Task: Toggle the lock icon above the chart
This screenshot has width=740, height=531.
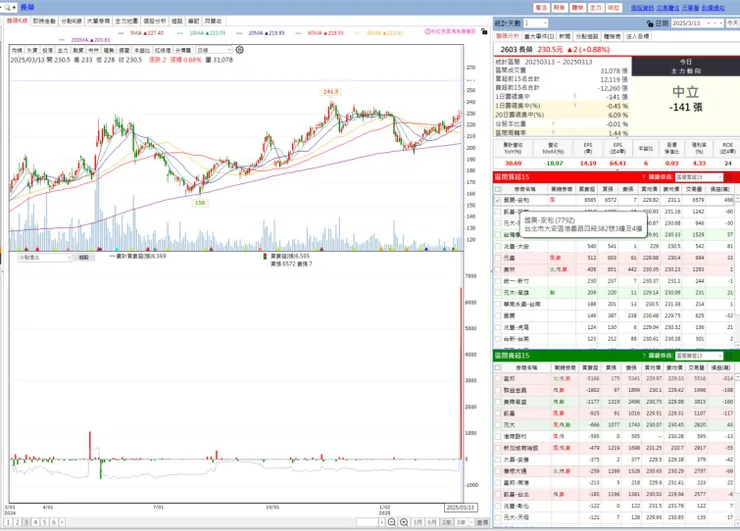Action: (x=484, y=31)
